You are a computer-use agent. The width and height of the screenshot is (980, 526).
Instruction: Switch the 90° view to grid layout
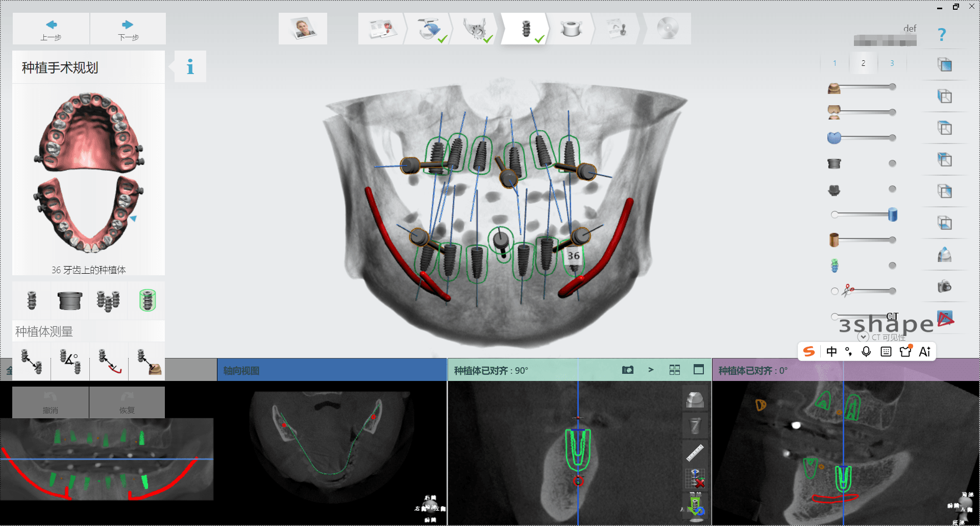(675, 370)
